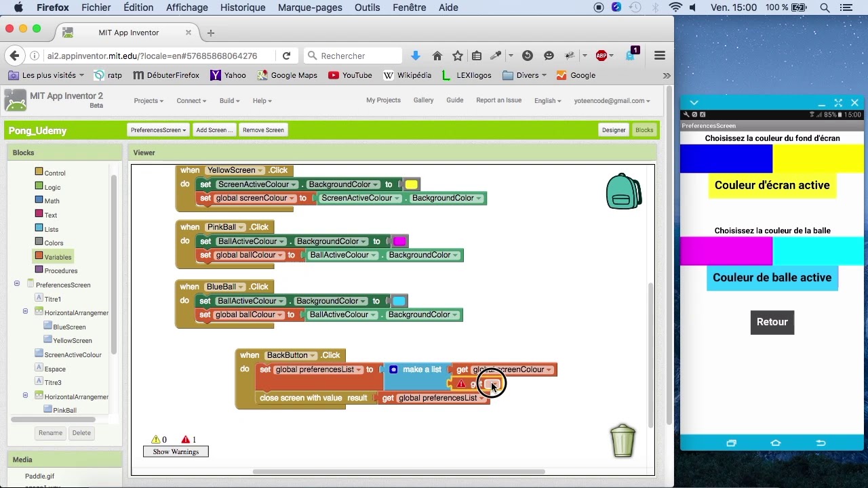Open the English language dropdown
Image resolution: width=868 pixels, height=488 pixels.
coord(547,100)
